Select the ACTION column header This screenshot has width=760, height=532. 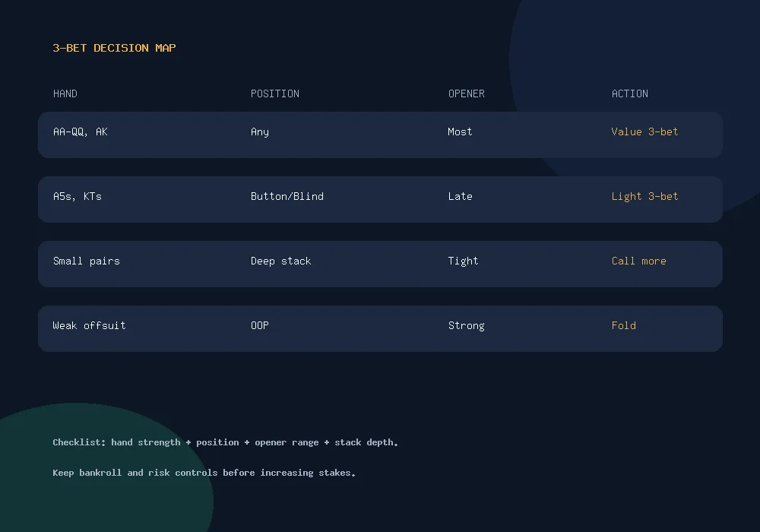point(629,93)
